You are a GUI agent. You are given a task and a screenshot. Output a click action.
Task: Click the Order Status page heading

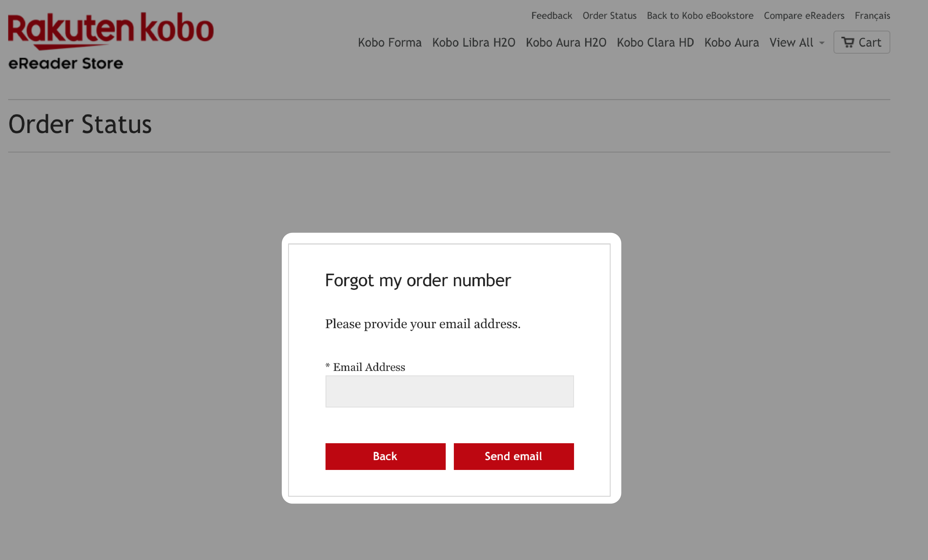(x=80, y=124)
